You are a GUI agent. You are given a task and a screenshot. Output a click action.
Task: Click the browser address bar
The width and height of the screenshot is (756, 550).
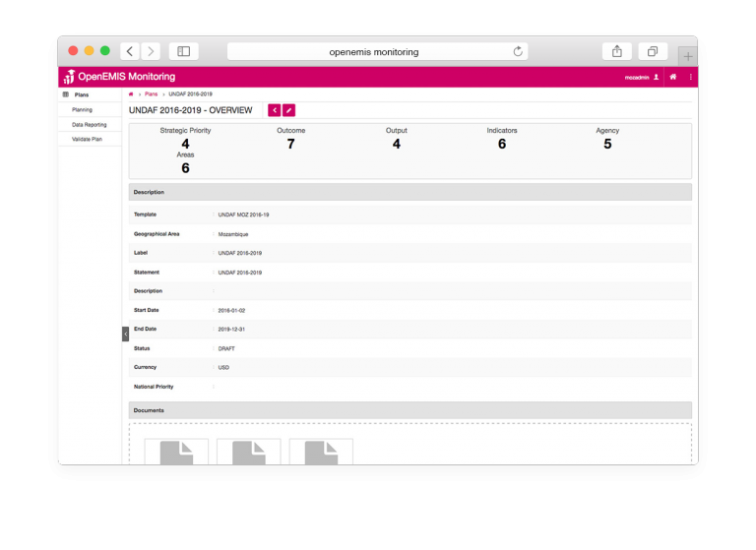click(x=374, y=51)
